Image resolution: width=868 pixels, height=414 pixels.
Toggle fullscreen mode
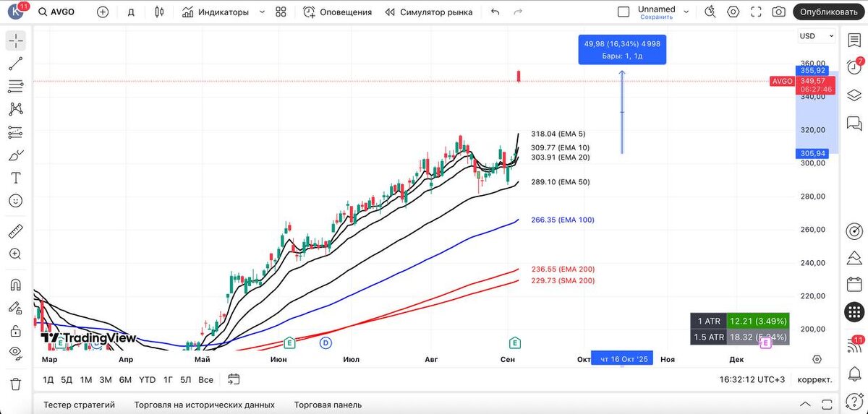point(756,12)
